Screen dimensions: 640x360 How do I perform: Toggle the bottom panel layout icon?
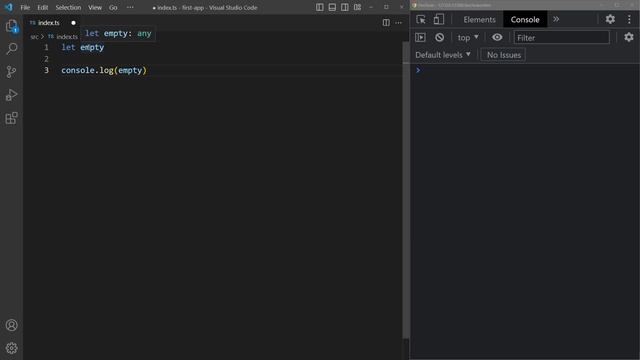332,7
